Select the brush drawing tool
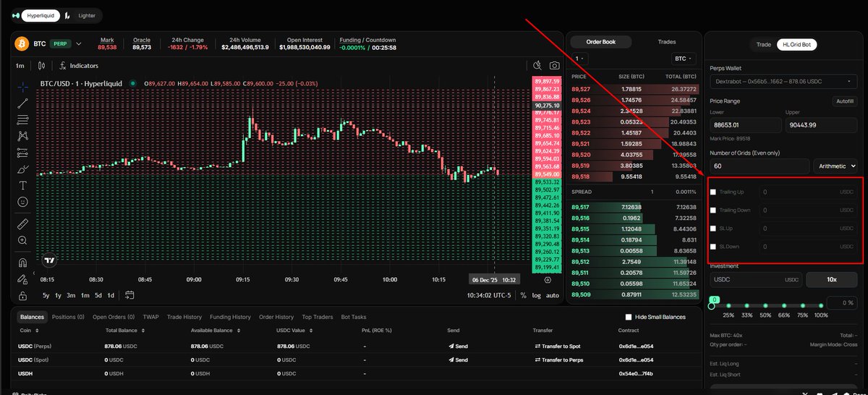Screen dimensions: 868x395 point(23,169)
